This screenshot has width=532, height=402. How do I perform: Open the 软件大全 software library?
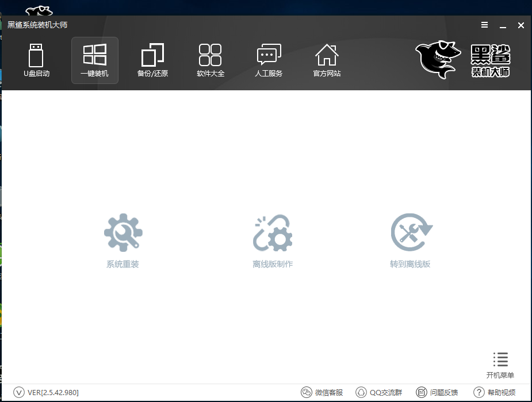click(210, 60)
